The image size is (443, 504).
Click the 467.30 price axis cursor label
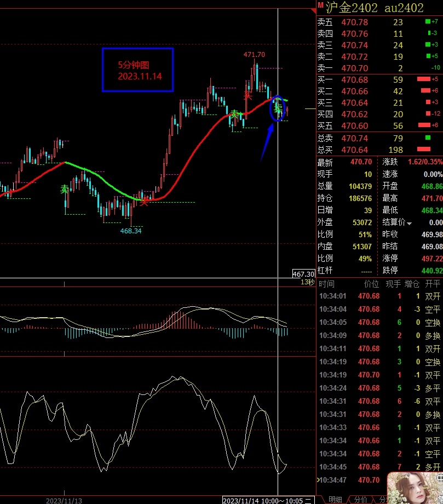(x=303, y=274)
